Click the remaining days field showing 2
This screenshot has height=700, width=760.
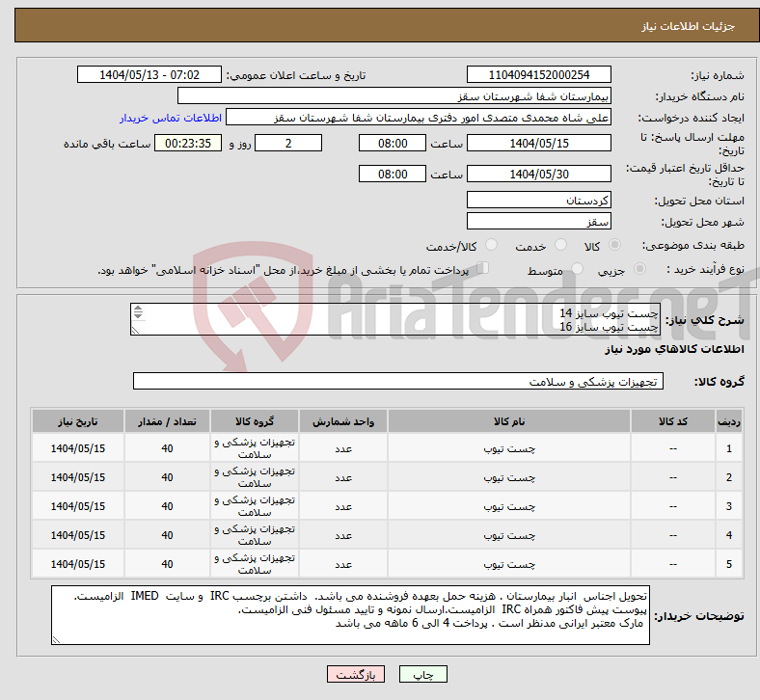pyautogui.click(x=288, y=144)
